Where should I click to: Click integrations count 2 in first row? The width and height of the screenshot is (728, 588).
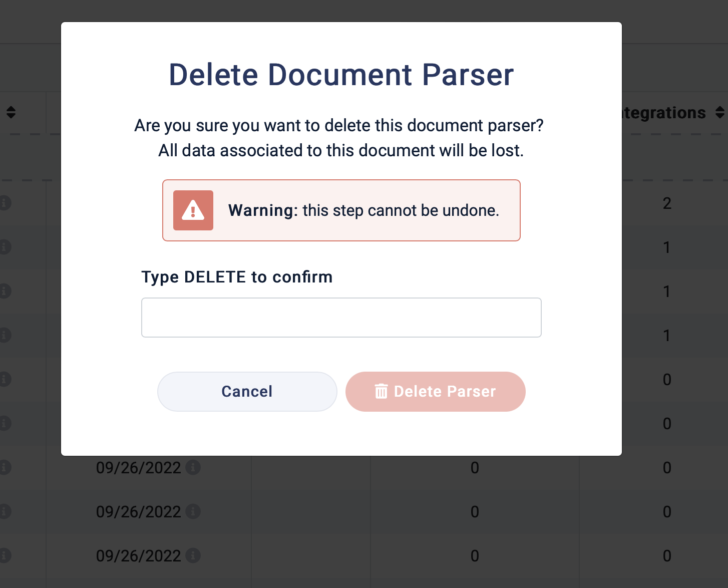(x=667, y=203)
